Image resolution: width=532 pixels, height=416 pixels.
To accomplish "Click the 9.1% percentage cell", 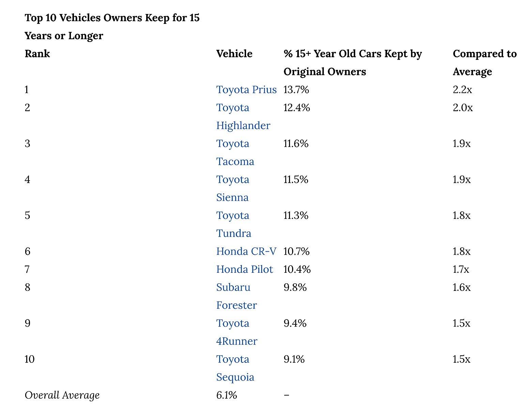I will click(x=294, y=359).
